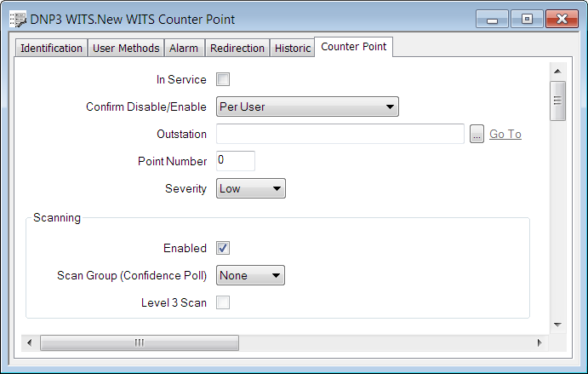Click the horizontal scrollbar right arrow

[539, 342]
